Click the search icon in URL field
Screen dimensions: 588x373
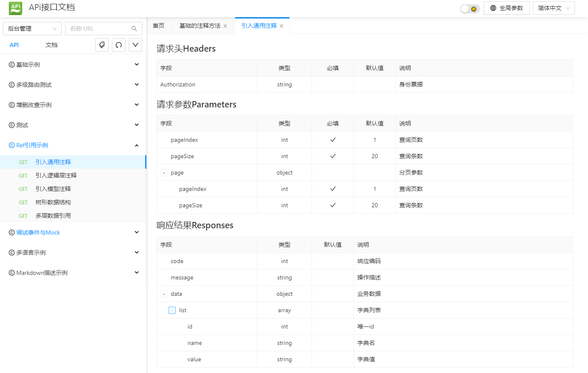[x=134, y=29]
